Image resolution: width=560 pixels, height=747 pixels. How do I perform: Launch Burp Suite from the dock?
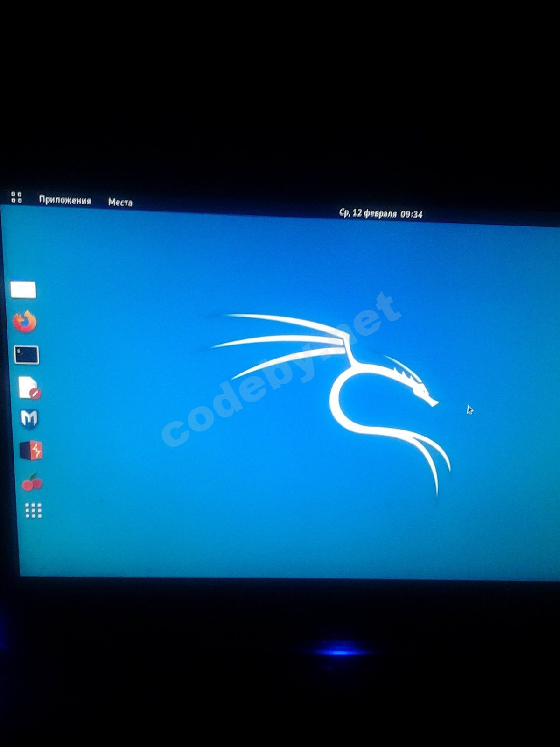click(31, 451)
